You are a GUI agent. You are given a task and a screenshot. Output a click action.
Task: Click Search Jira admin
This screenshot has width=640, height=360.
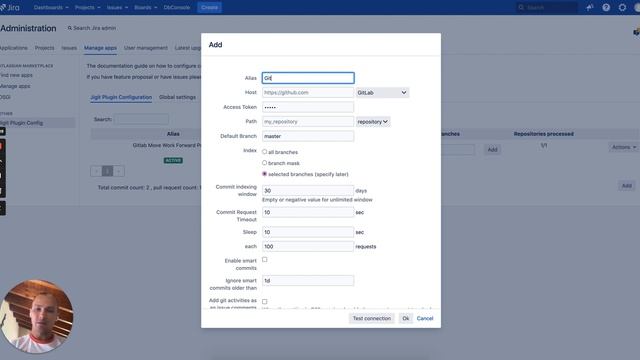tap(92, 28)
